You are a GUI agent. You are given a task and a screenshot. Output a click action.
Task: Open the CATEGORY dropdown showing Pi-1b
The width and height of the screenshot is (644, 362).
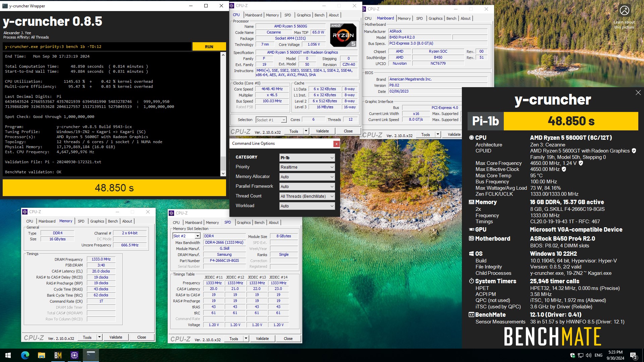pos(307,158)
